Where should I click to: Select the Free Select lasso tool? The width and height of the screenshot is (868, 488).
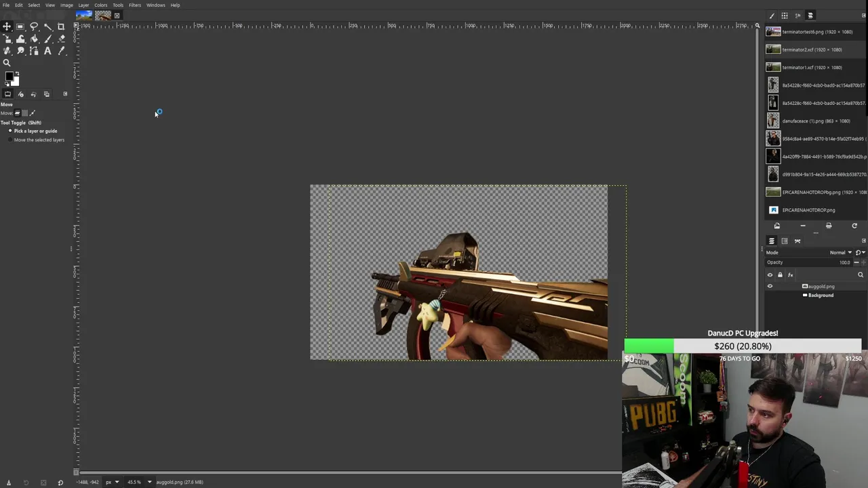34,26
